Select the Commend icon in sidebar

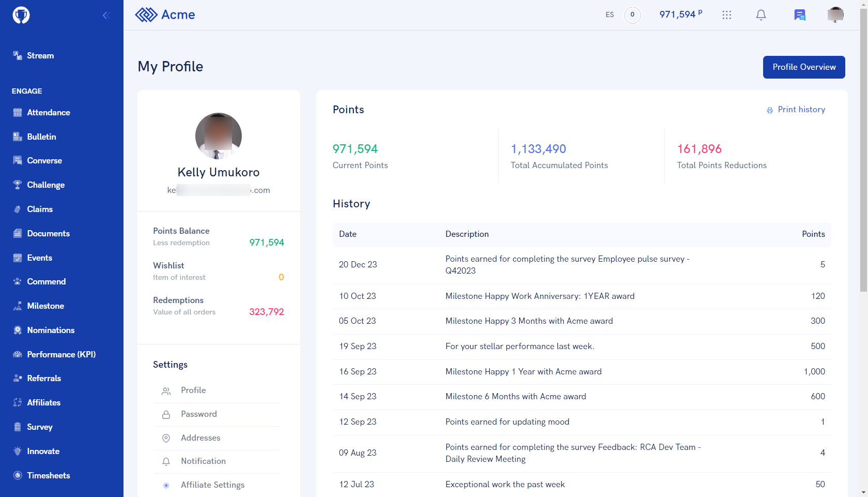pyautogui.click(x=17, y=281)
